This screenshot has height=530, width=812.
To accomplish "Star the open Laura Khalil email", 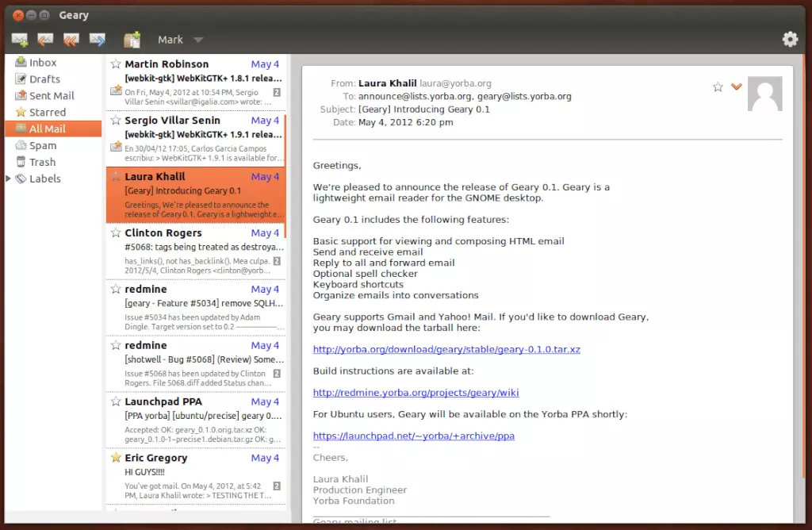I will (718, 86).
